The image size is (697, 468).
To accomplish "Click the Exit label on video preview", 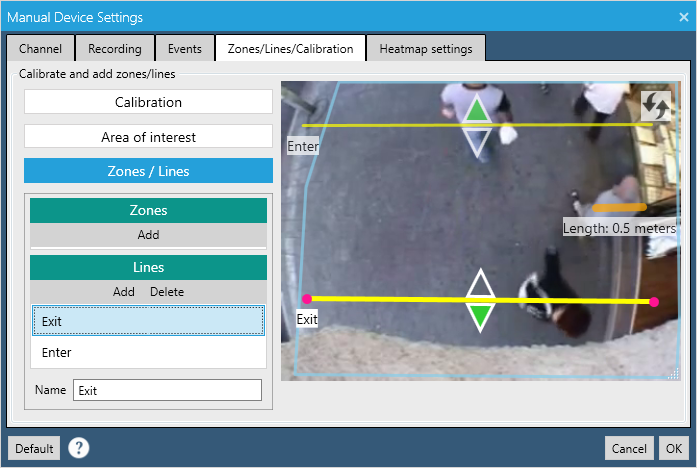I will click(307, 319).
